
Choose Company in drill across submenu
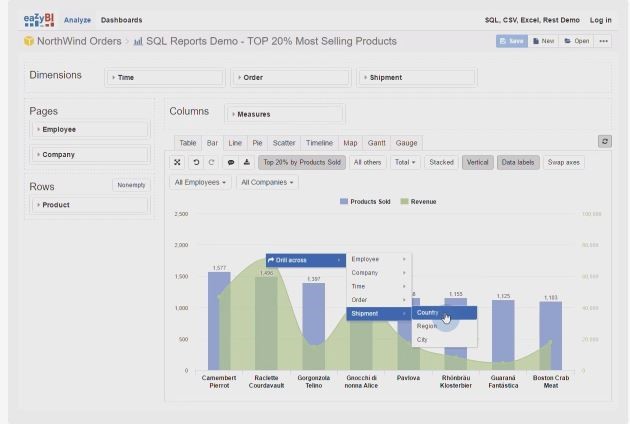coord(378,273)
